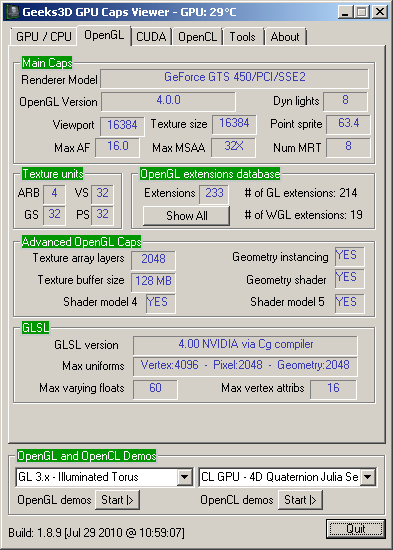Screen dimensions: 393x550
Task: Click the Max AF 16.0 field
Action: tap(118, 147)
